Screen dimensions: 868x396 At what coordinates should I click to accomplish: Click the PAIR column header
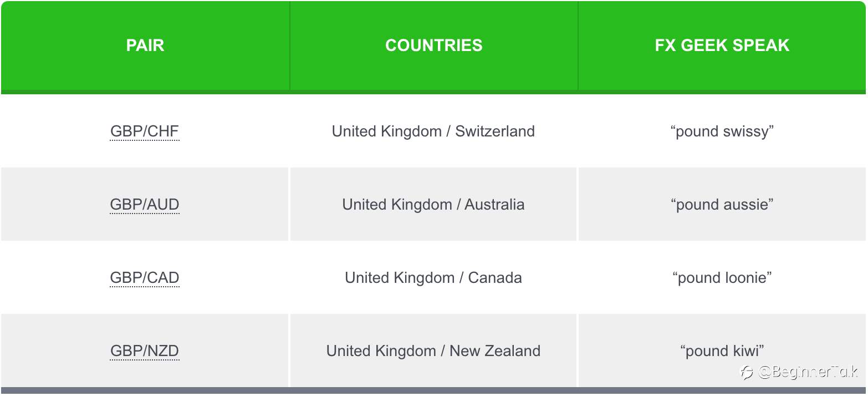point(145,45)
